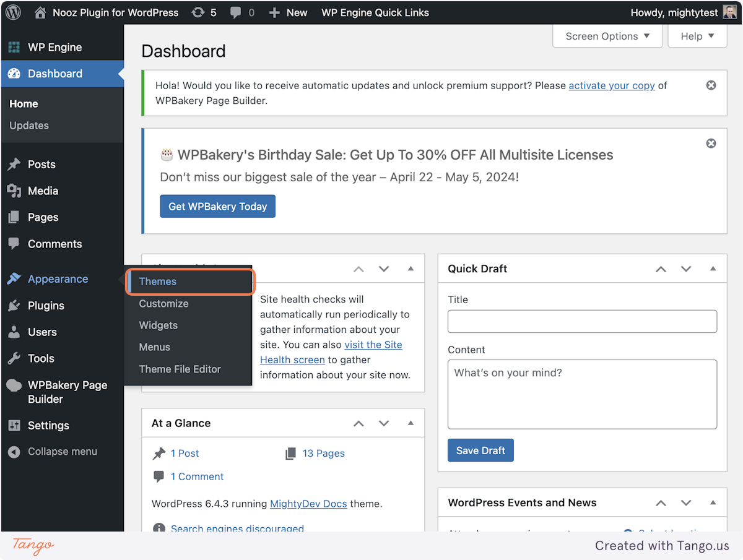Toggle the Quick Draft panel
Image resolution: width=743 pixels, height=560 pixels.
[x=713, y=269]
